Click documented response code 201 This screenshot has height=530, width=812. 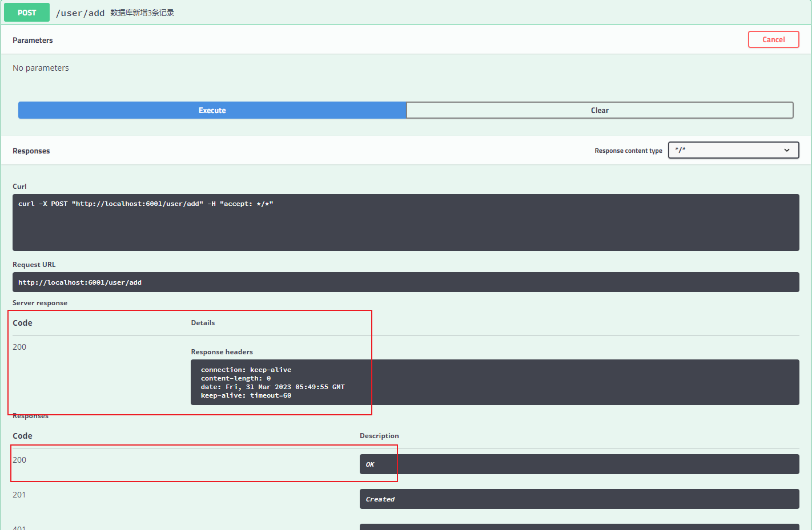point(19,495)
